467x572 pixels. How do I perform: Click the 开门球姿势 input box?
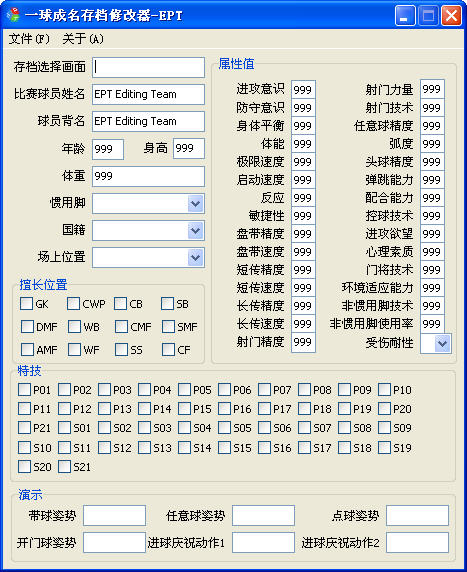click(115, 542)
